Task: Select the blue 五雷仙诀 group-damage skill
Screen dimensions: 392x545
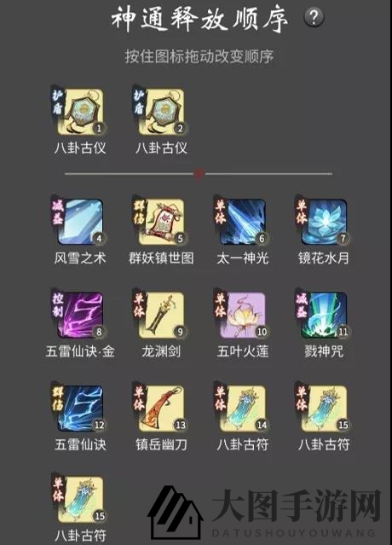Action: [80, 409]
